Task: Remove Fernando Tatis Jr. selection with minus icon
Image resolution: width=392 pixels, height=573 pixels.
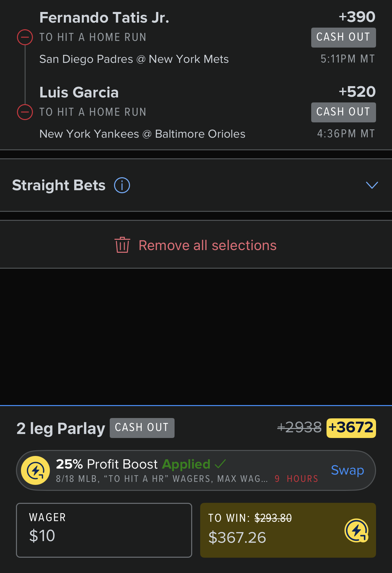Action: (25, 37)
